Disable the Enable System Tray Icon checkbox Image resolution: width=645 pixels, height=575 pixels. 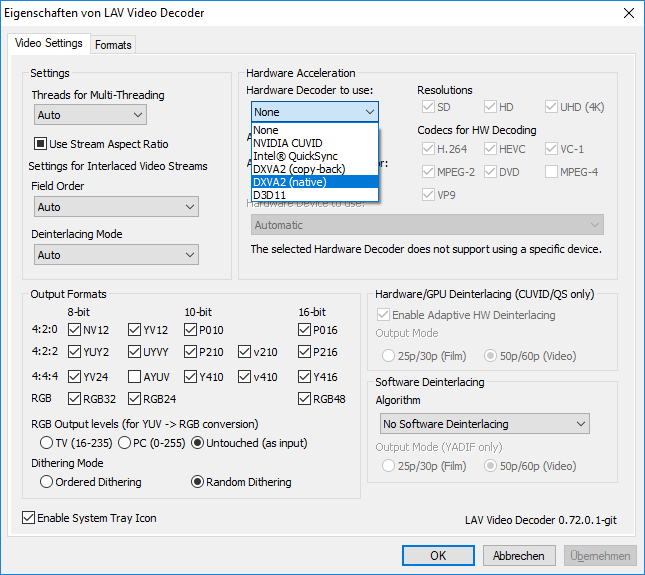[28, 518]
